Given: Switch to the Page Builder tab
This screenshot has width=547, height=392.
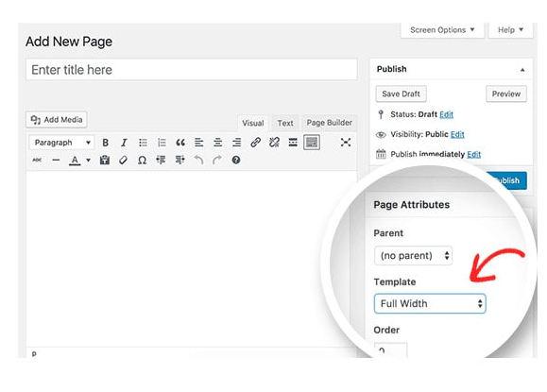Looking at the screenshot, I should (330, 123).
